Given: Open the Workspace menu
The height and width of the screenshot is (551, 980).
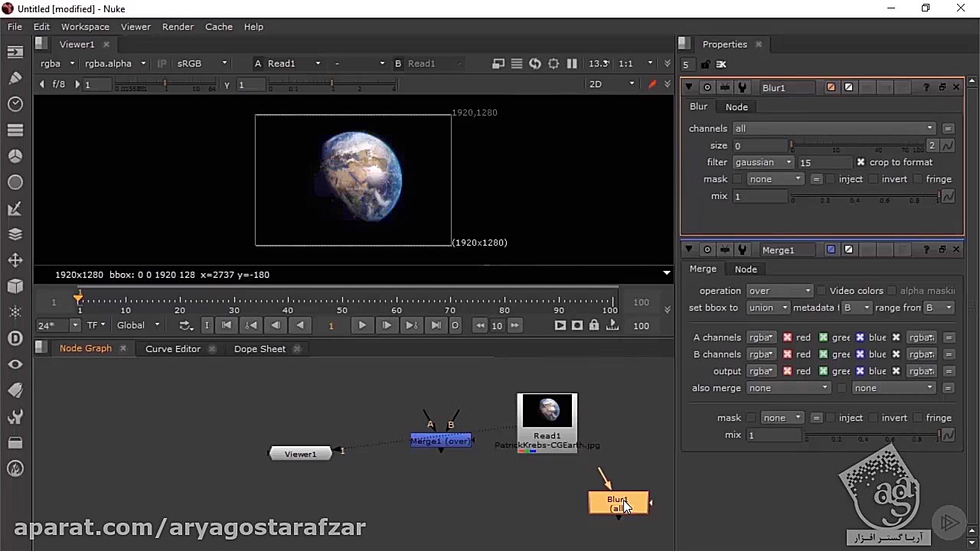Looking at the screenshot, I should pyautogui.click(x=85, y=26).
